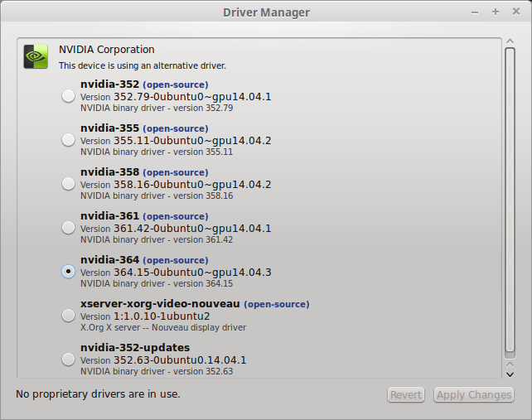Minimize the Driver Manager window
Viewport: 532px width, 420px height.
(x=475, y=12)
